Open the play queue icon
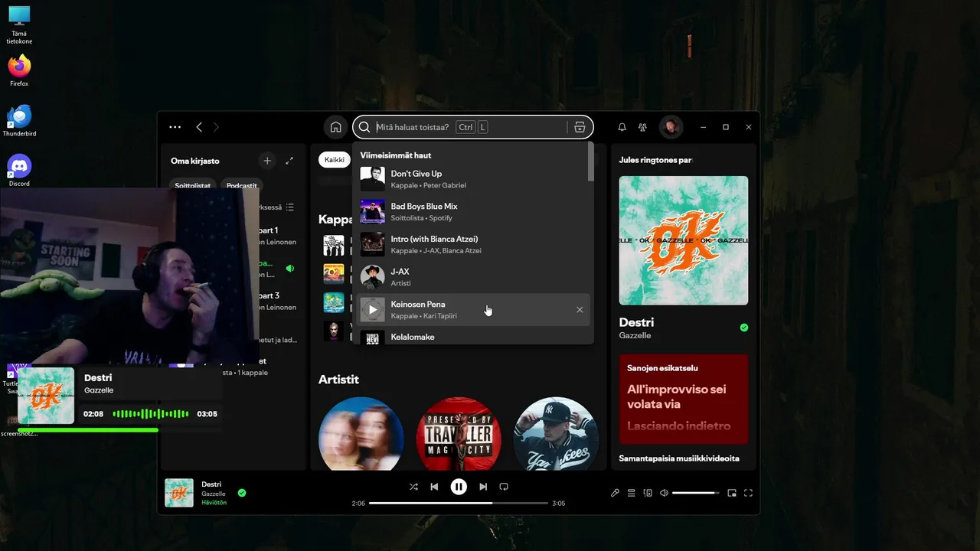 tap(632, 493)
